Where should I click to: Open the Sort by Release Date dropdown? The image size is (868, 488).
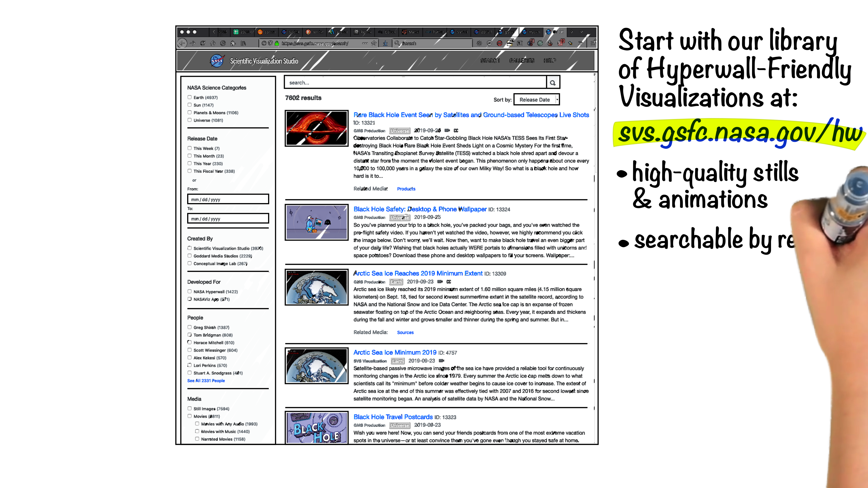tap(537, 100)
